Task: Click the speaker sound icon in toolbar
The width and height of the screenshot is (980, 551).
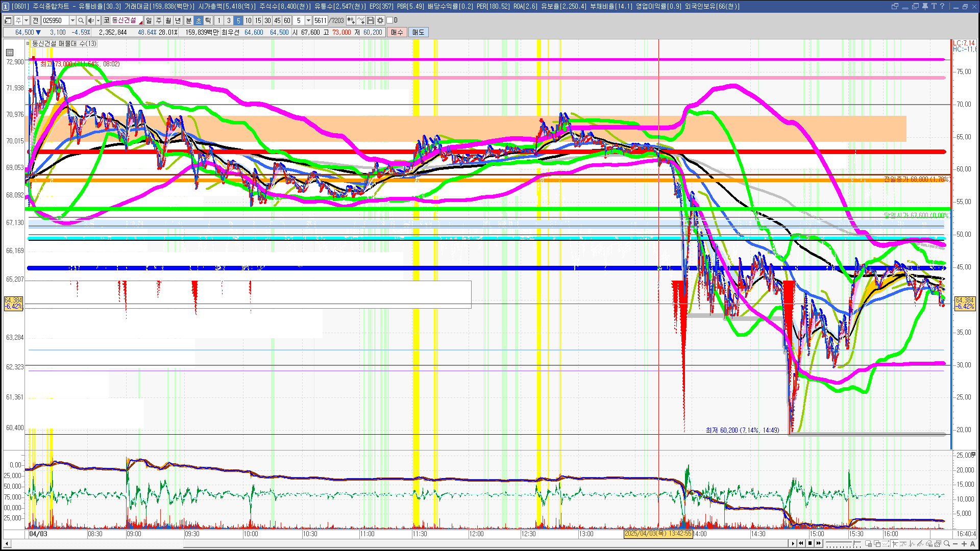Action: click(91, 20)
